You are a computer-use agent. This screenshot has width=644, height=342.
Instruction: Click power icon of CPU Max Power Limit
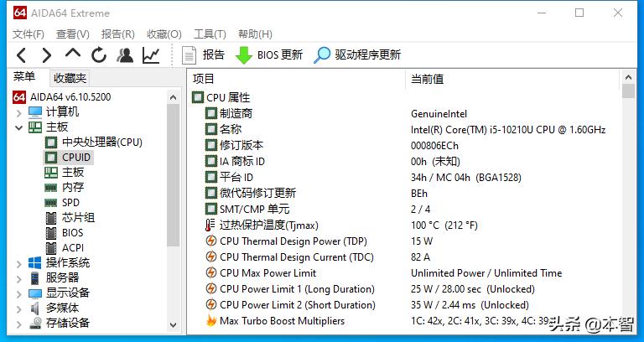tap(210, 272)
